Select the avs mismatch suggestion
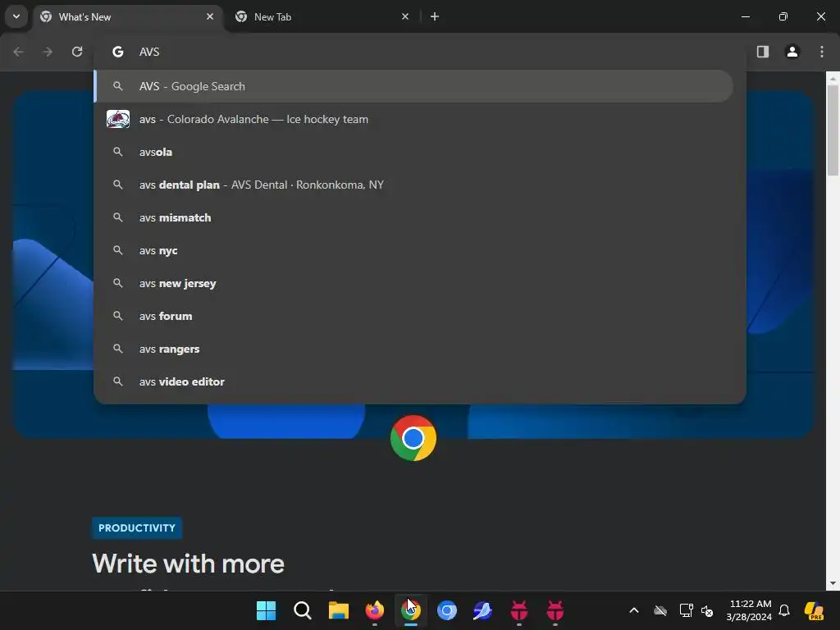This screenshot has height=630, width=840. click(x=413, y=217)
